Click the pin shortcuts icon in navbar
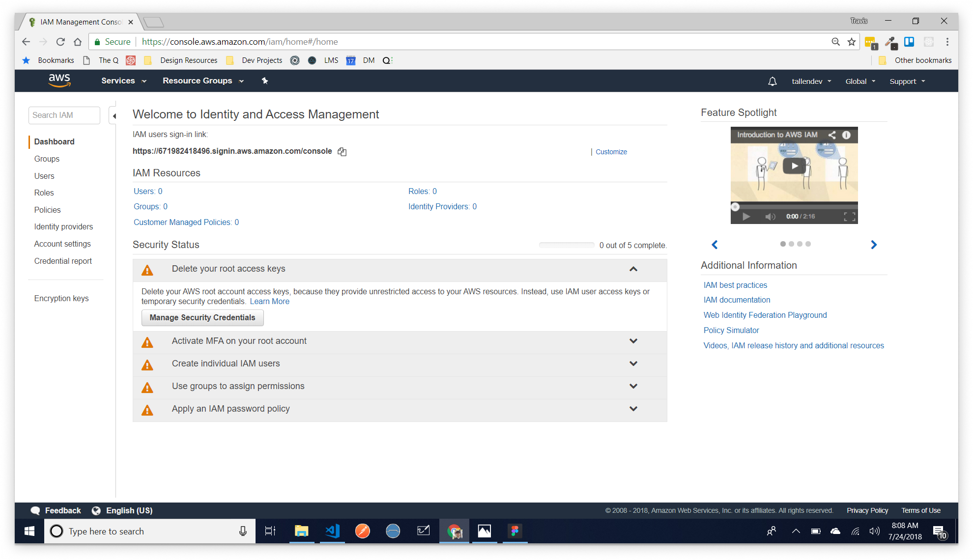 (x=265, y=81)
